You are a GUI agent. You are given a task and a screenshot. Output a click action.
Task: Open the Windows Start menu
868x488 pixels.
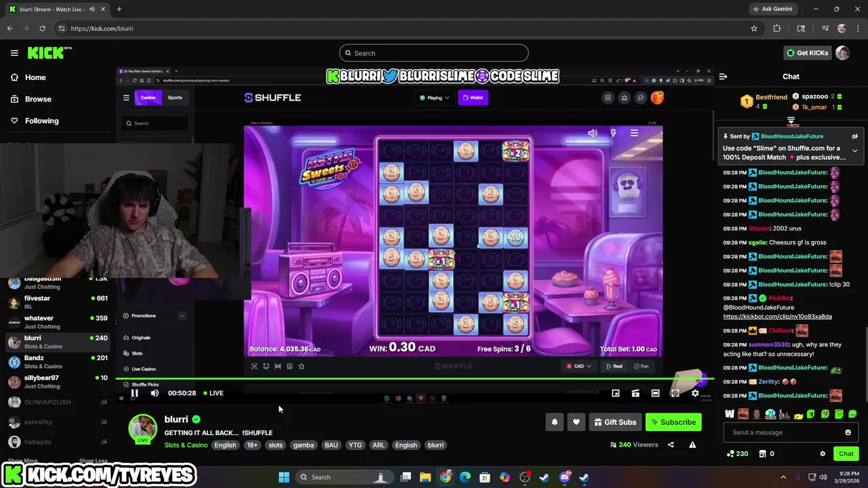click(284, 477)
